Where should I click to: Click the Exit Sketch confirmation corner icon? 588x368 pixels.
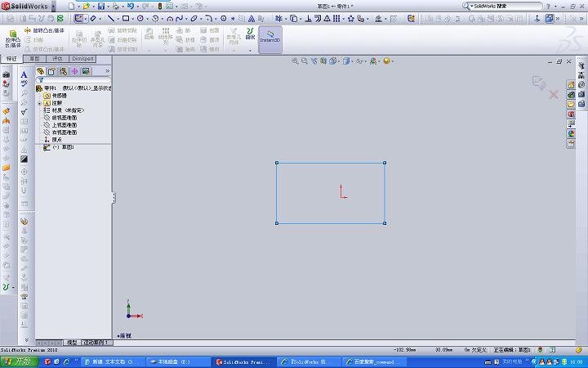click(539, 83)
